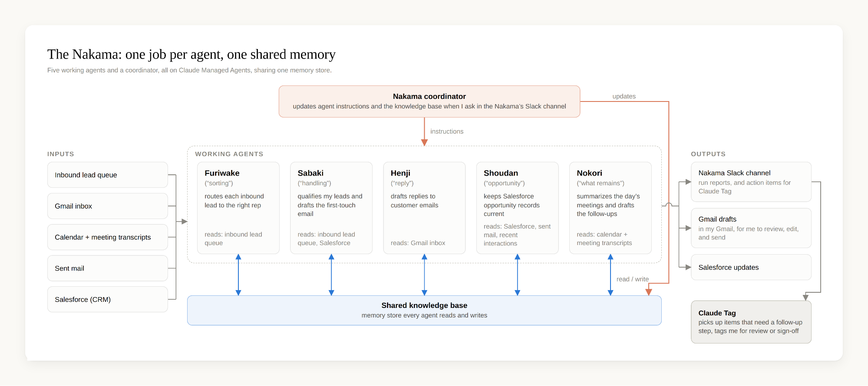
Task: Click 'reads: calendar + meeting transcripts' text
Action: [604, 239]
